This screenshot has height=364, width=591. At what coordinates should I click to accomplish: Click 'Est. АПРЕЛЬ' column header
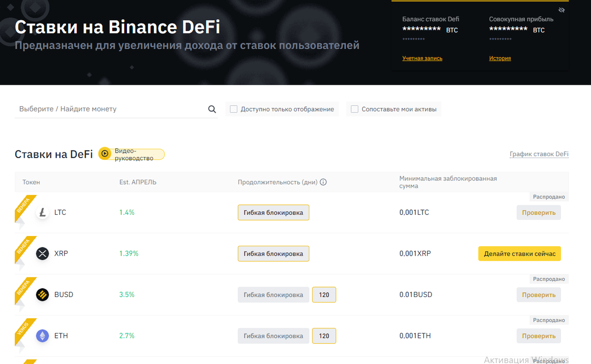click(138, 182)
